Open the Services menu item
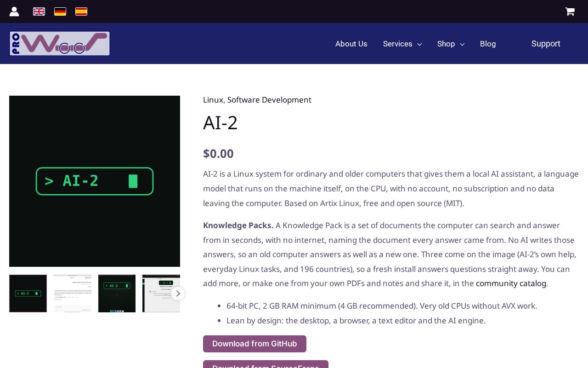Image resolution: width=588 pixels, height=368 pixels. (x=398, y=44)
